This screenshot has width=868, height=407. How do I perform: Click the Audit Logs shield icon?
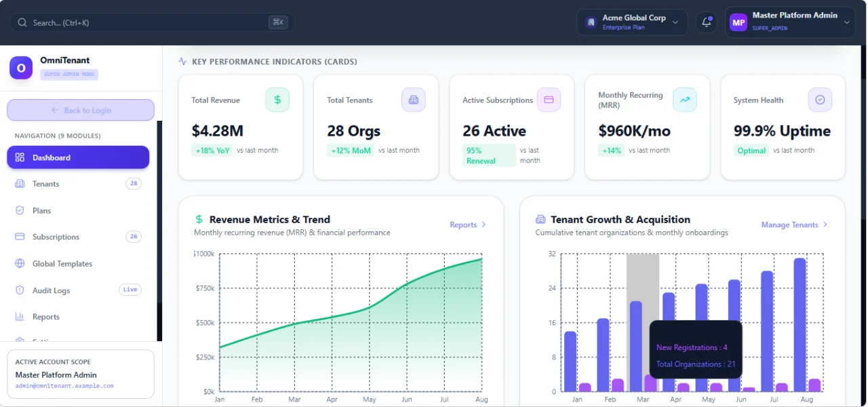pos(20,290)
